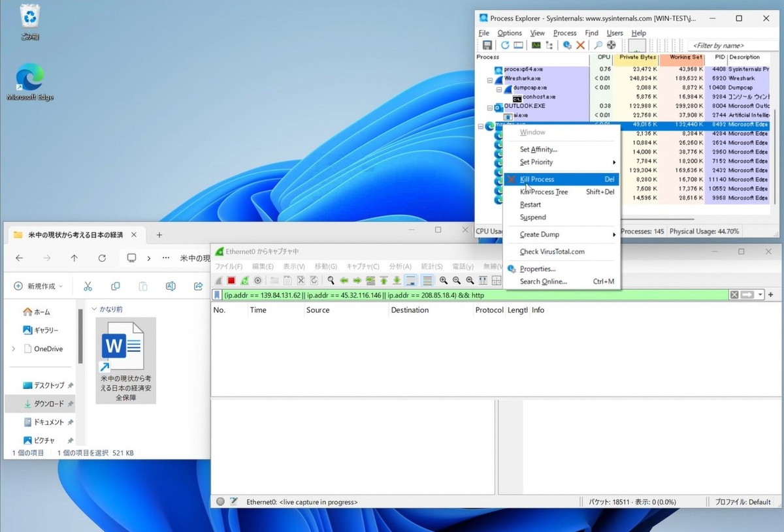
Task: Stop the capture with Wireshark's red square
Action: click(231, 280)
